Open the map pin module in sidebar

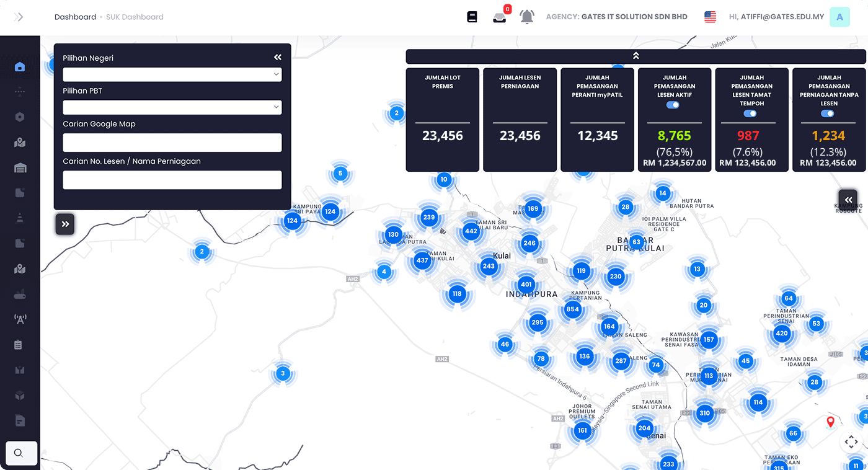click(x=19, y=142)
